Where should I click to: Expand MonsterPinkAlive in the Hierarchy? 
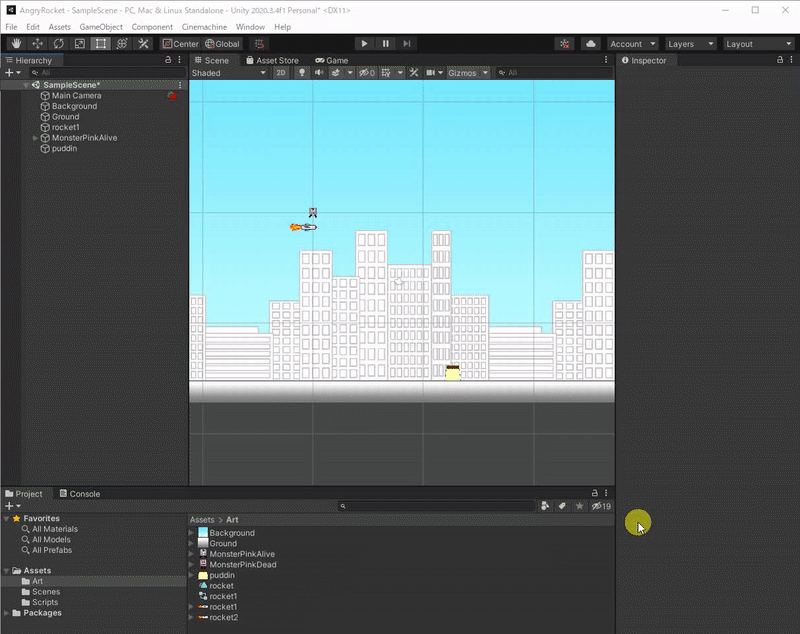point(35,138)
